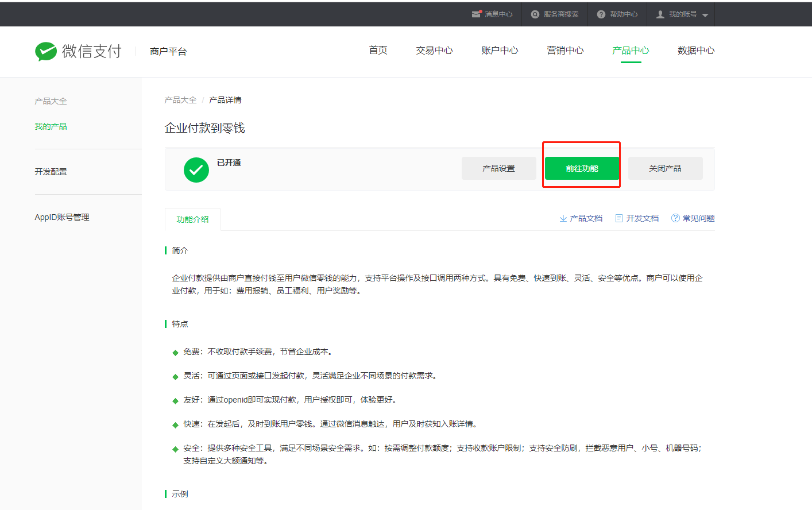Click the 产品设置 button
This screenshot has height=510, width=812.
pos(499,168)
